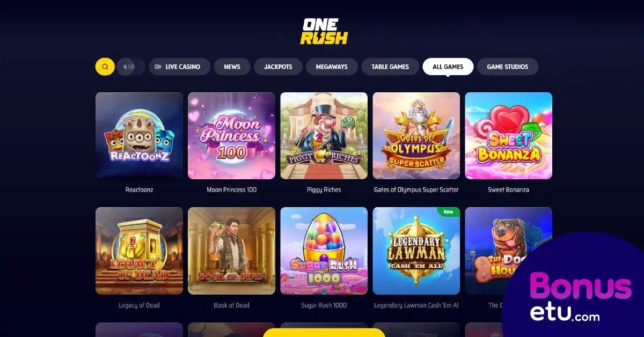
Task: Open the News category tab
Action: (x=232, y=67)
